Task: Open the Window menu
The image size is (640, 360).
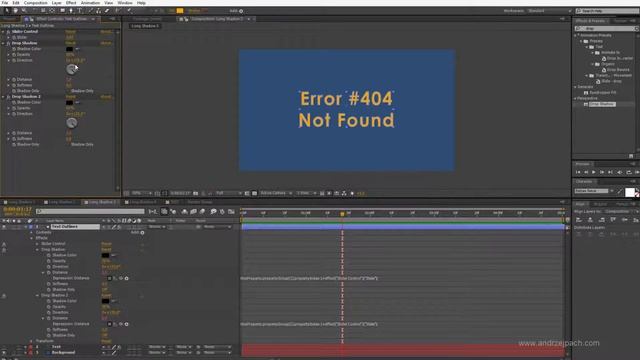Action: click(125, 3)
